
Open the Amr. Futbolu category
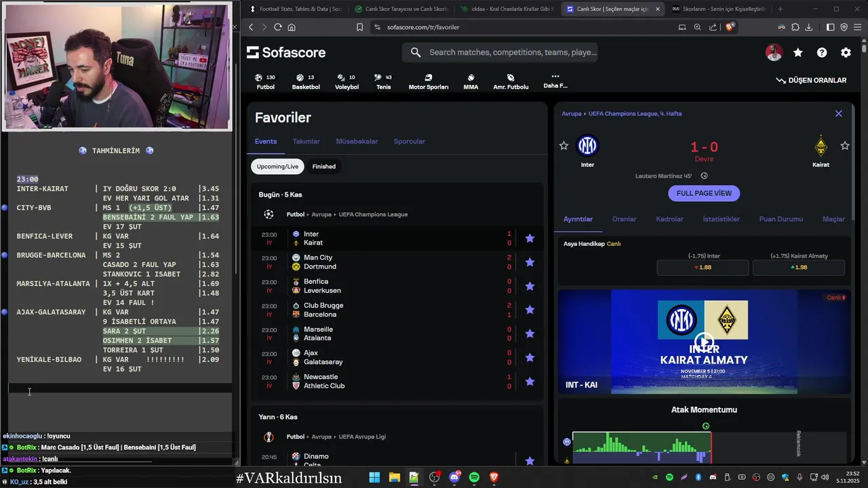tap(511, 82)
